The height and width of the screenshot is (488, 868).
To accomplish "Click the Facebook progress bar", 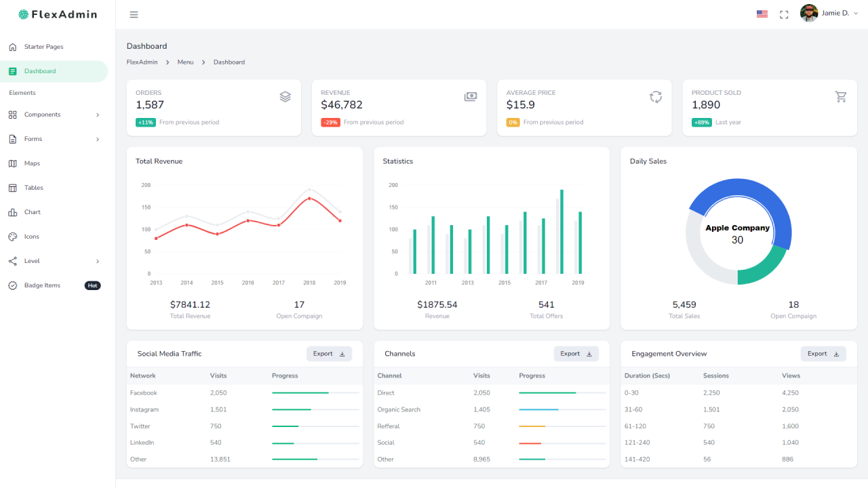I will (x=315, y=393).
